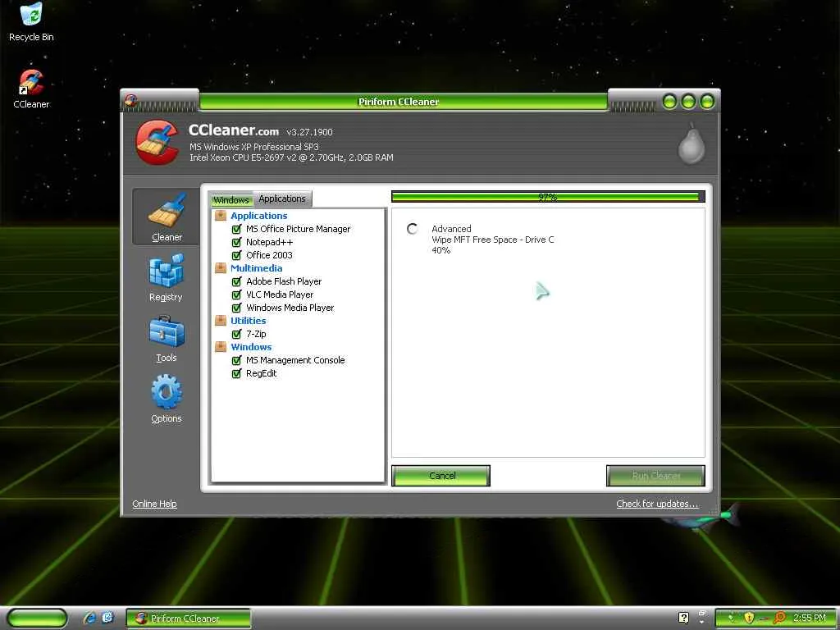The height and width of the screenshot is (630, 840).
Task: Uncheck the Notepad++ checkbox
Action: click(236, 242)
